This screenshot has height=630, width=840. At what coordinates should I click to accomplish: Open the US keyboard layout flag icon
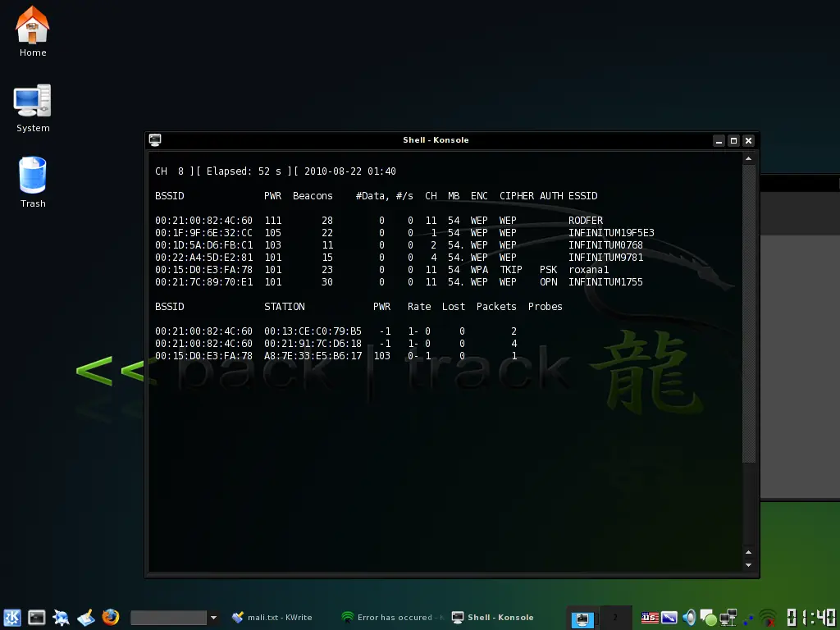(650, 618)
